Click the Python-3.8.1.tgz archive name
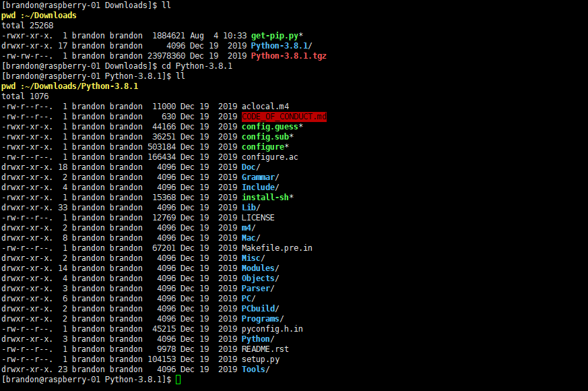This screenshot has height=391, width=588. [289, 56]
